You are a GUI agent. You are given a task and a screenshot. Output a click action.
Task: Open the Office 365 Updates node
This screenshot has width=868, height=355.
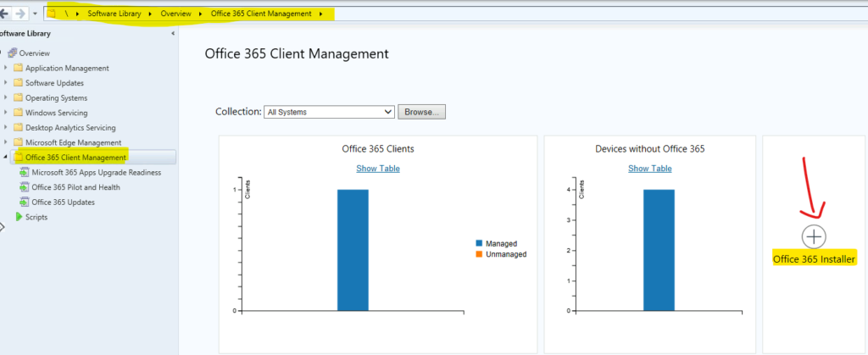pyautogui.click(x=63, y=202)
